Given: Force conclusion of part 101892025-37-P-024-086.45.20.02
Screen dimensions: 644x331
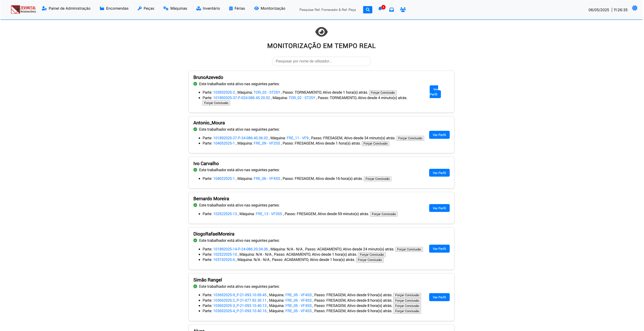Looking at the screenshot, I should coord(216,103).
